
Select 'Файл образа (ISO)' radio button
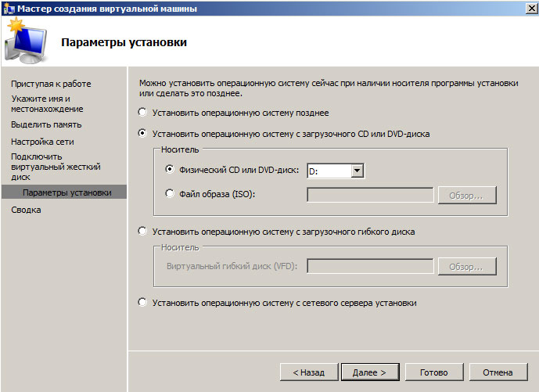coord(171,194)
